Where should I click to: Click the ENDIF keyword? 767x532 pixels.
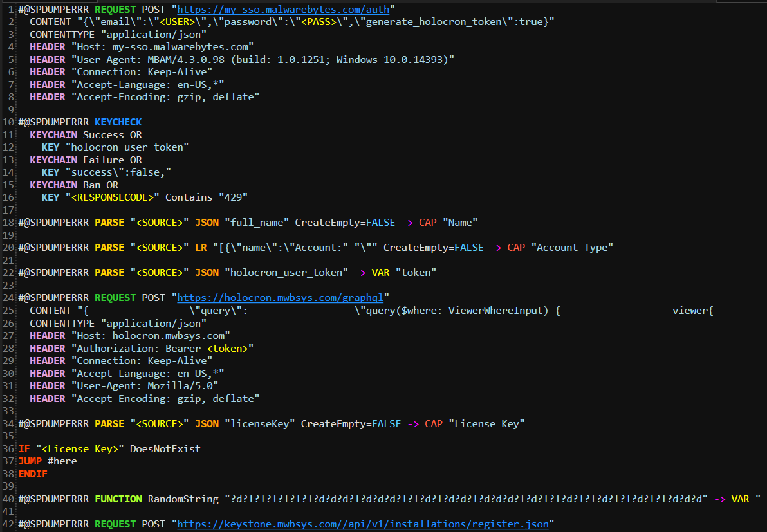pos(33,474)
